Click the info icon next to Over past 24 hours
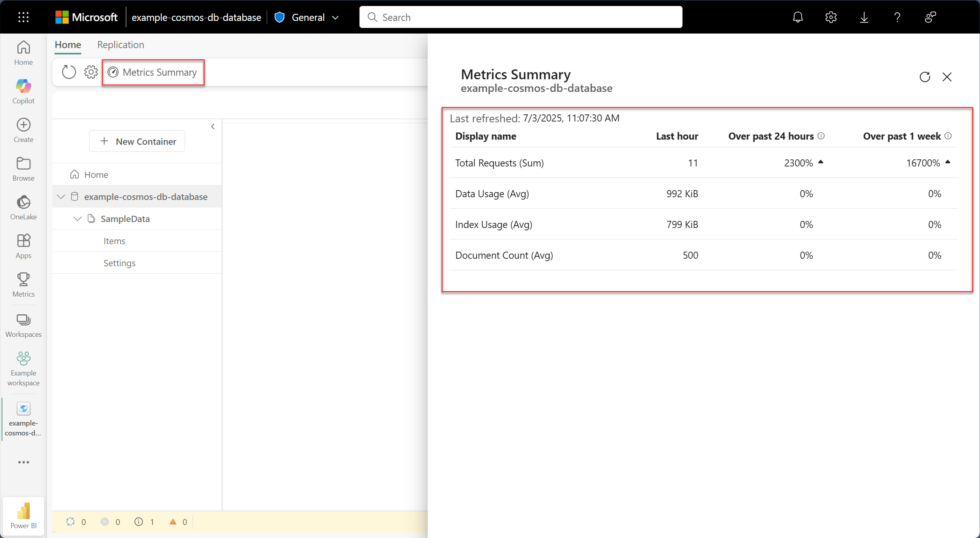The height and width of the screenshot is (538, 980). coord(821,136)
